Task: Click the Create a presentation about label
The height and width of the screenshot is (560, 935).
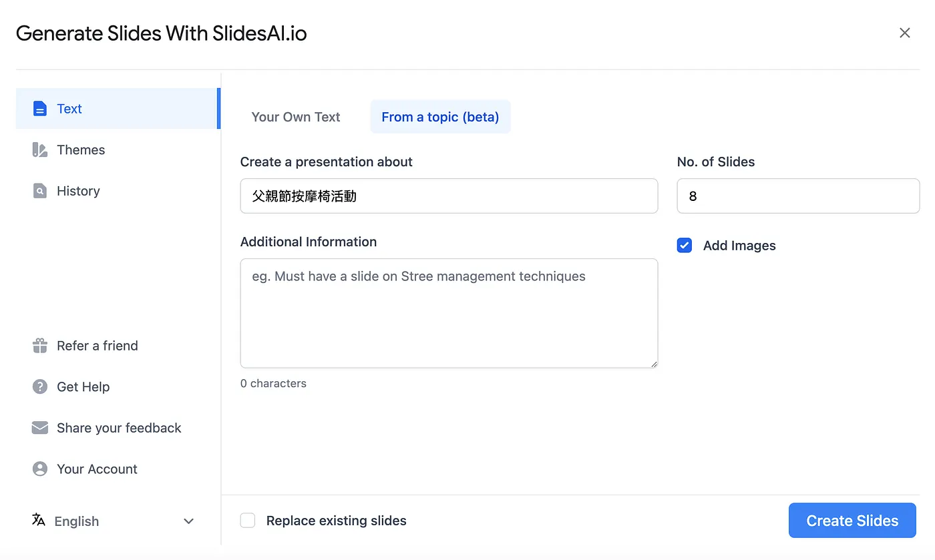Action: [x=327, y=162]
